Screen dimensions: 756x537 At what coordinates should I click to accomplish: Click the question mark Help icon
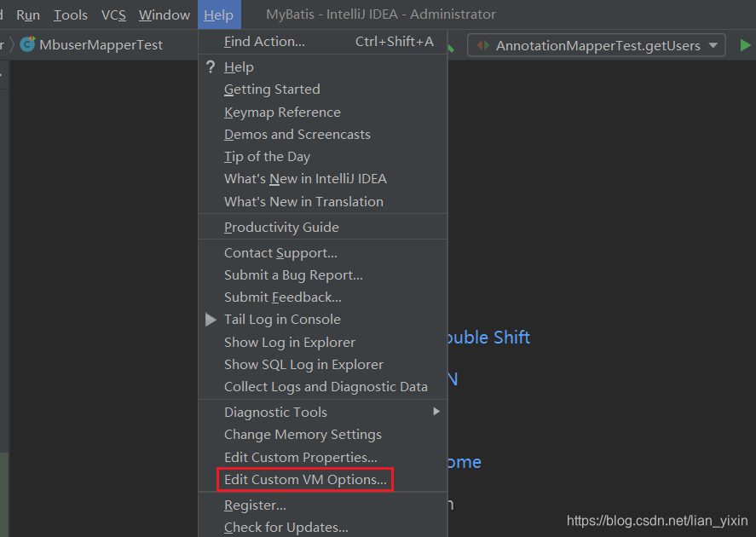[211, 66]
